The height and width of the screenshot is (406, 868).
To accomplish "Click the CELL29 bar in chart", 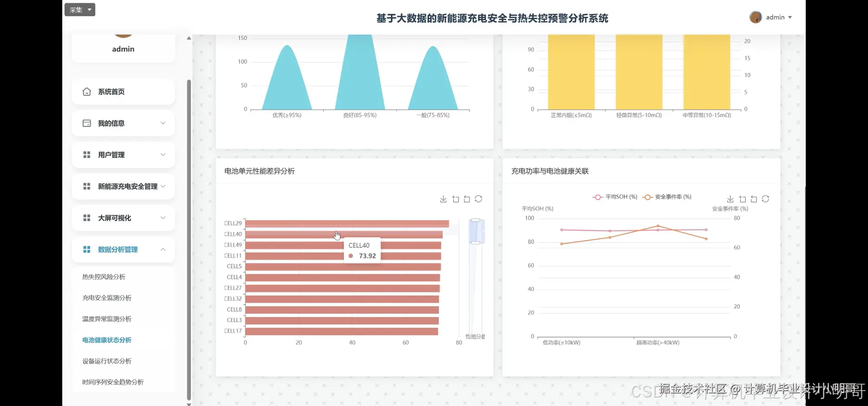I will [347, 223].
